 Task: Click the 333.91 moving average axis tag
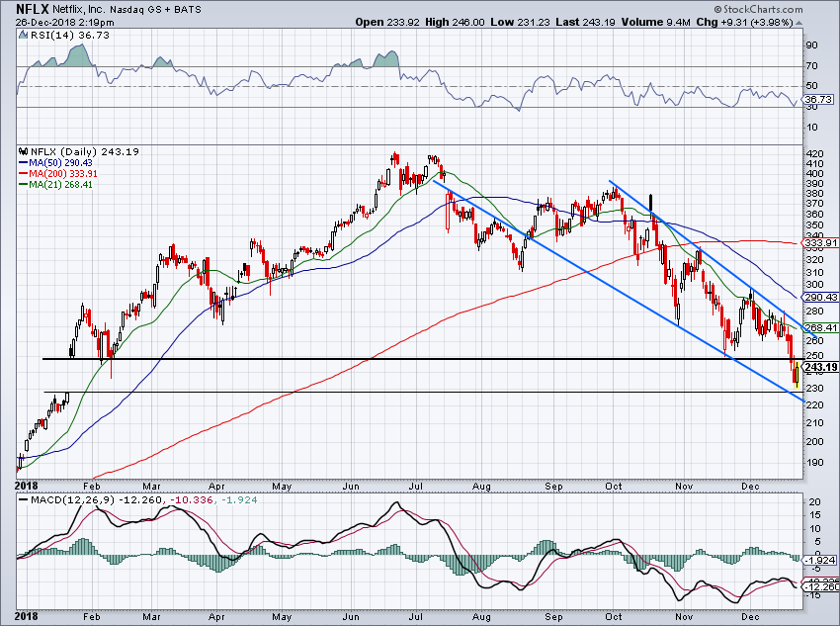point(820,243)
